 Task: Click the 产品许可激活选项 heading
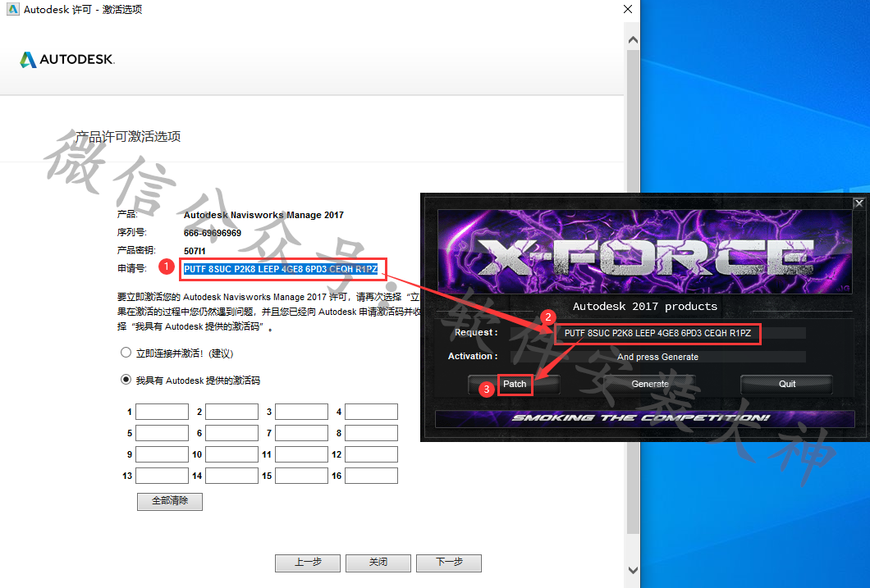tap(127, 136)
